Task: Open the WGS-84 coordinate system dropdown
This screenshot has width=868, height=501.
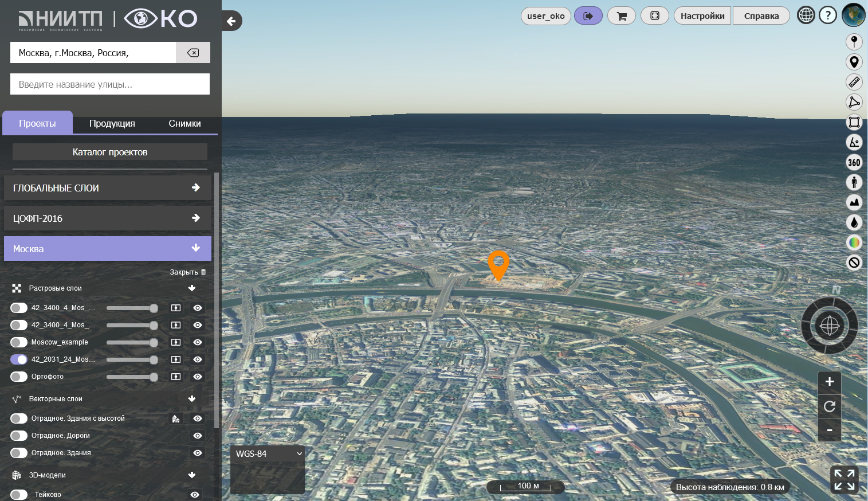Action: tap(268, 454)
